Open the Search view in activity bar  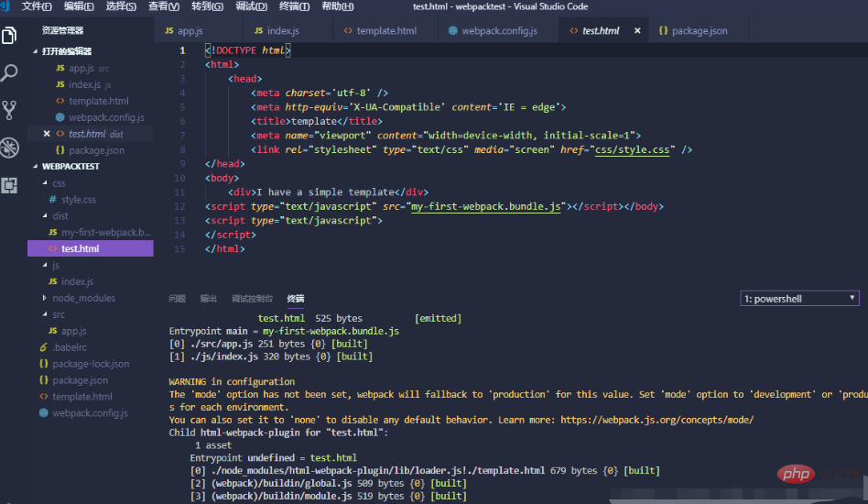10,73
